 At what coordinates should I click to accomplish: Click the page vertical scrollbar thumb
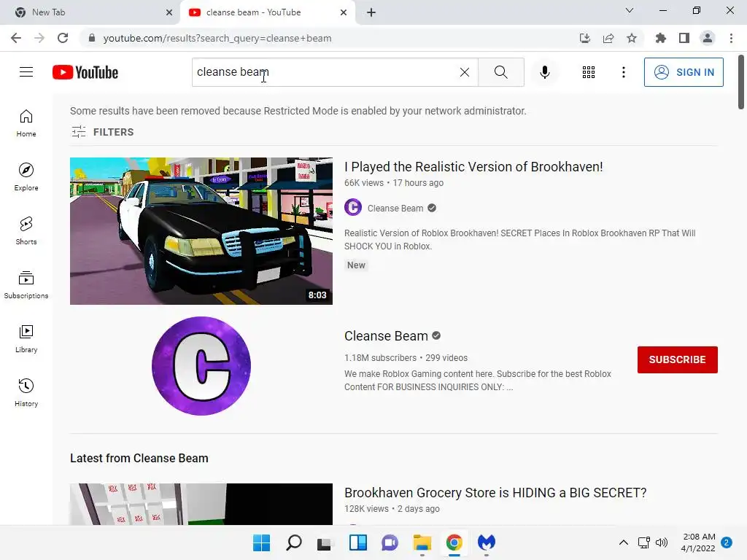[741, 82]
